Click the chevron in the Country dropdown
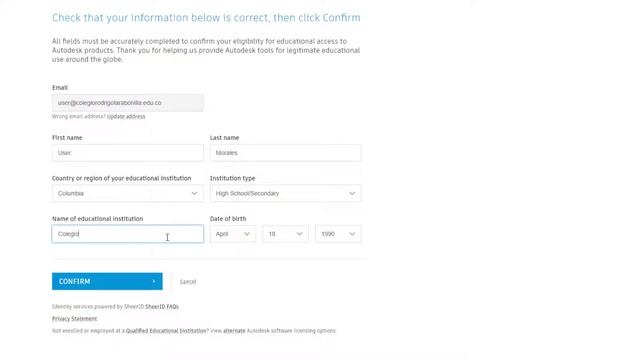This screenshot has width=640, height=360. click(x=194, y=193)
